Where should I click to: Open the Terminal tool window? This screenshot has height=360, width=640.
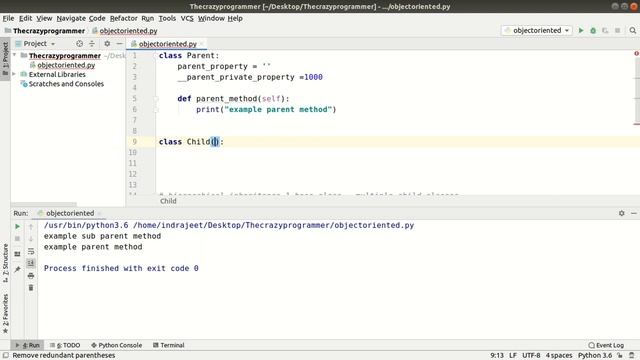[x=169, y=345]
